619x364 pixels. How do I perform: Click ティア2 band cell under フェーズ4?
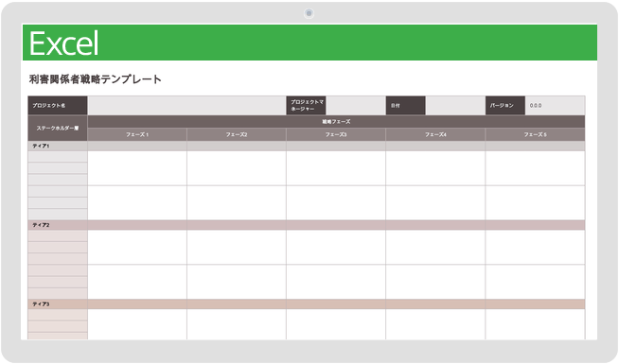435,225
